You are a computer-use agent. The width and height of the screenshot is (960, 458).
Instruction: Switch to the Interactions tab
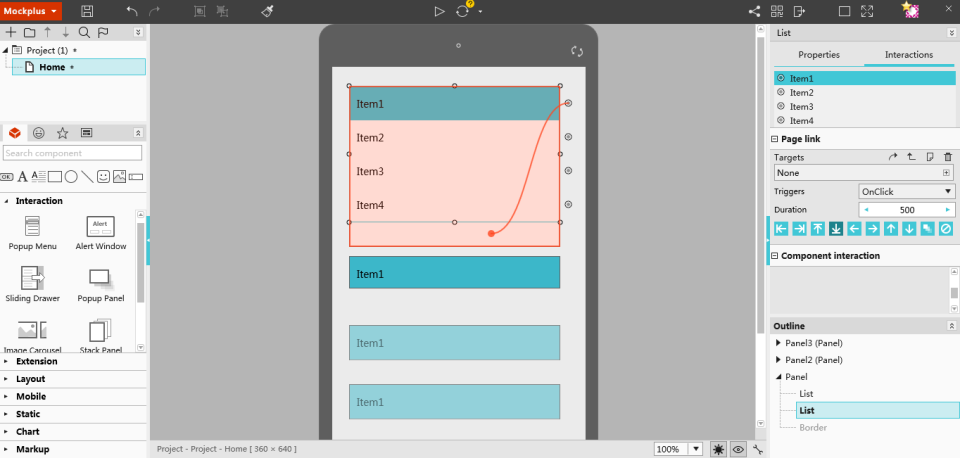tap(909, 54)
